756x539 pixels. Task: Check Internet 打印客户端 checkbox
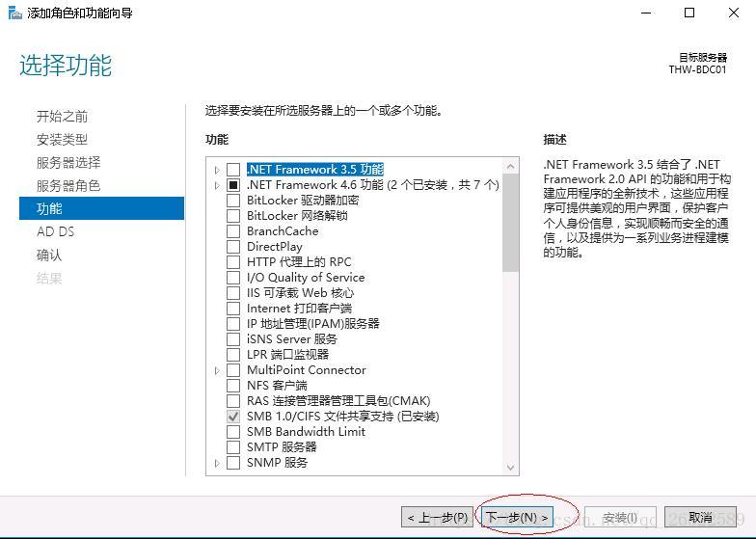(233, 309)
